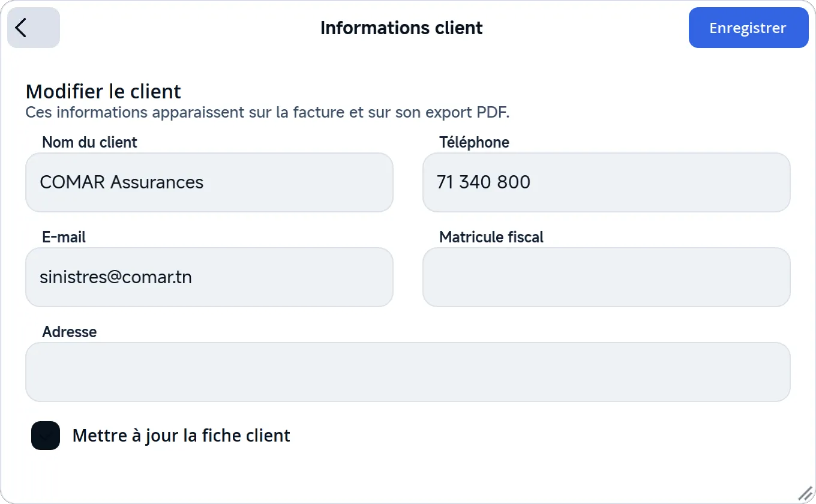Screen dimensions: 816x504
Task: Select the E-mail input field
Action: (209, 277)
